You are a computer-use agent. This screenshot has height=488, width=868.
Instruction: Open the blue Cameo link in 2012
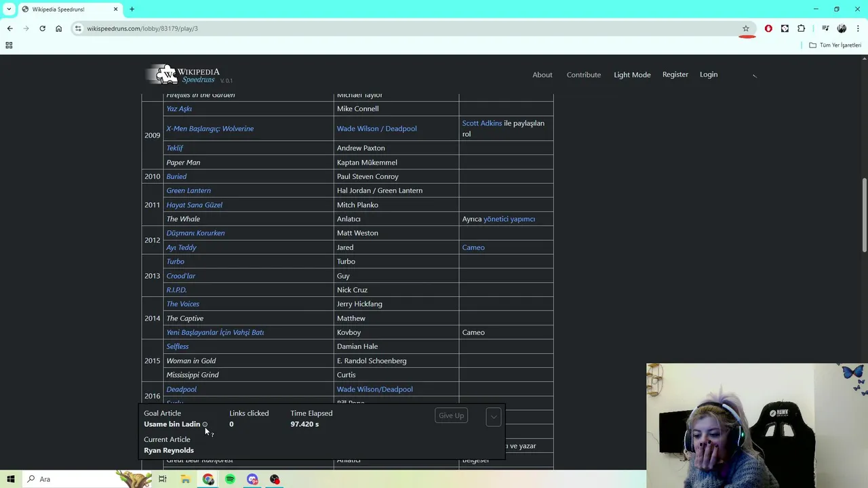tap(473, 247)
